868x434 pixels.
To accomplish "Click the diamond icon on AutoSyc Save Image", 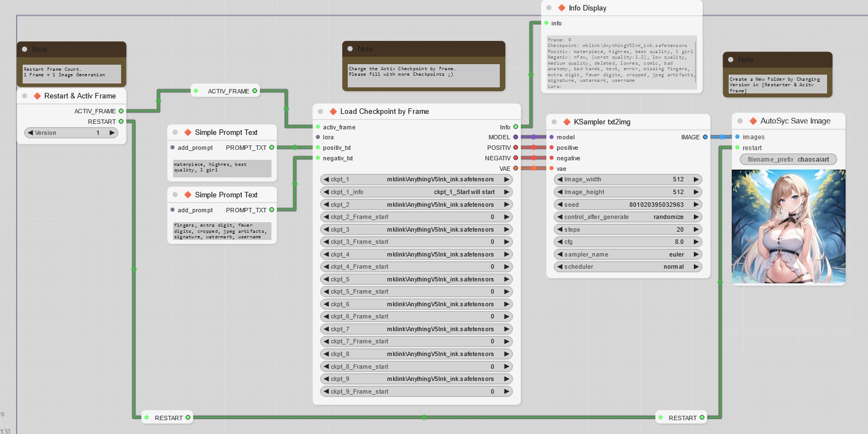I will (753, 121).
